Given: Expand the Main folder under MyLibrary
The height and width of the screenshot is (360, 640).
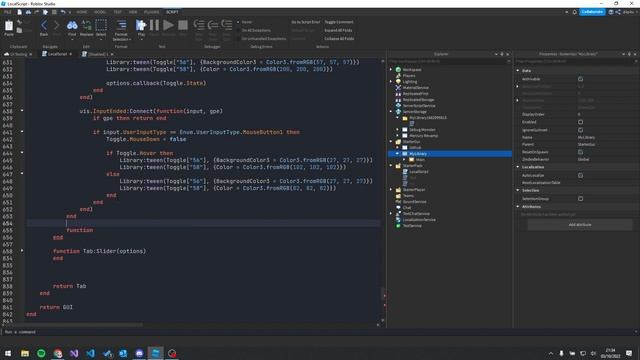Looking at the screenshot, I should [x=404, y=160].
